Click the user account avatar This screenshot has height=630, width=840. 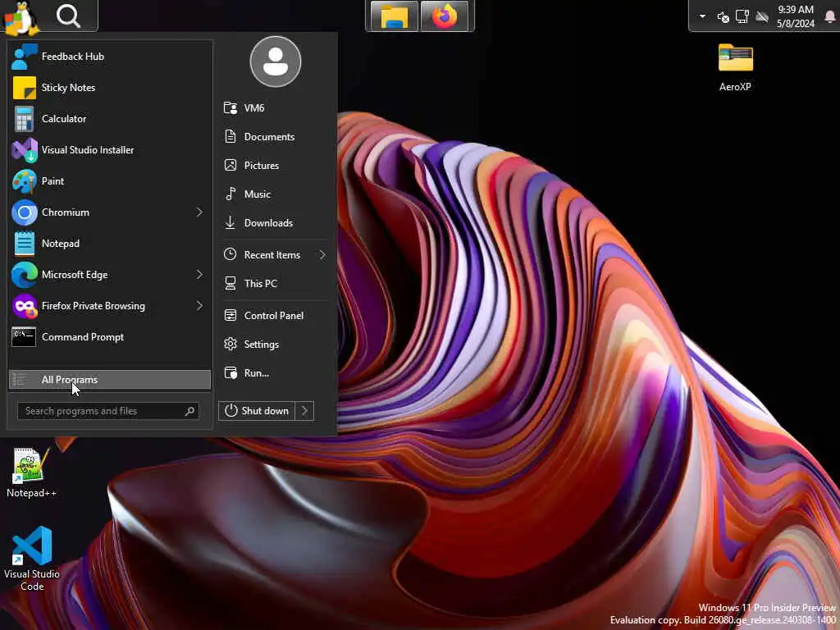coord(276,62)
